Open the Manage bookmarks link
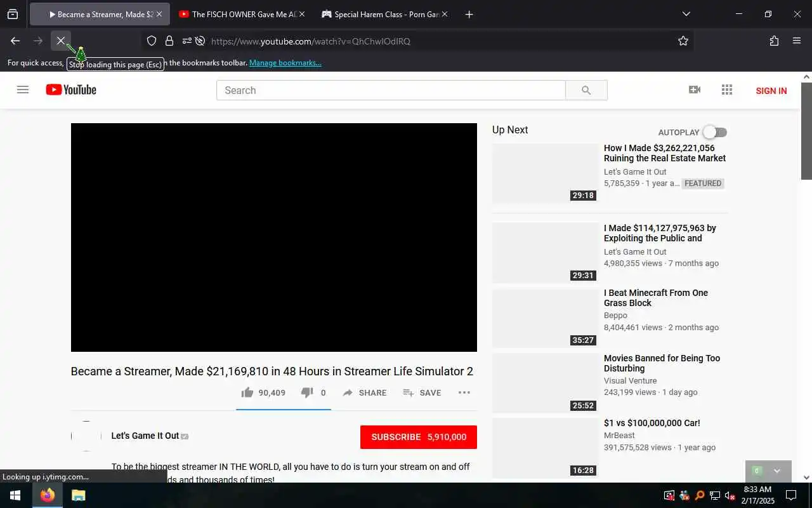Image resolution: width=812 pixels, height=508 pixels. [x=285, y=63]
